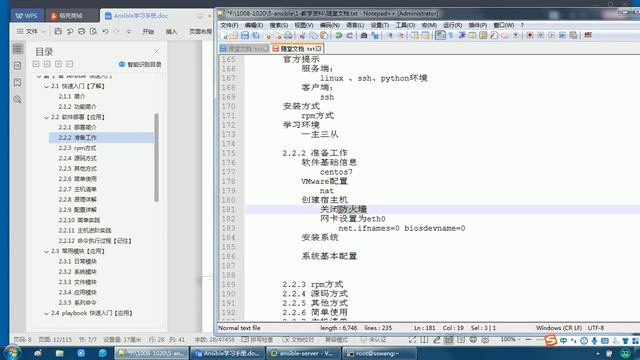Click Sogou input method S icon

coord(551,340)
